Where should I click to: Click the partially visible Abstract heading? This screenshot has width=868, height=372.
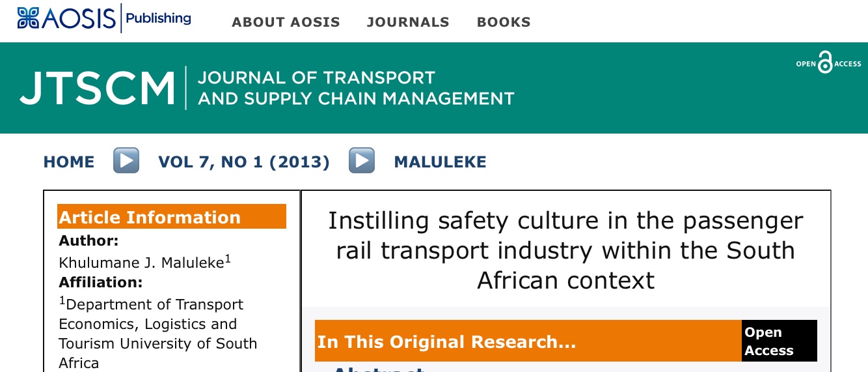pyautogui.click(x=379, y=369)
